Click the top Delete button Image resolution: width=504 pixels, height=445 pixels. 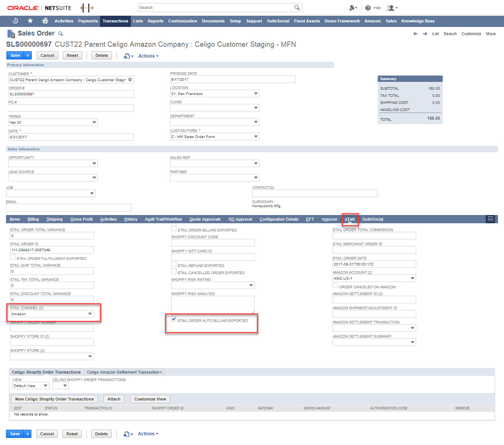point(102,55)
